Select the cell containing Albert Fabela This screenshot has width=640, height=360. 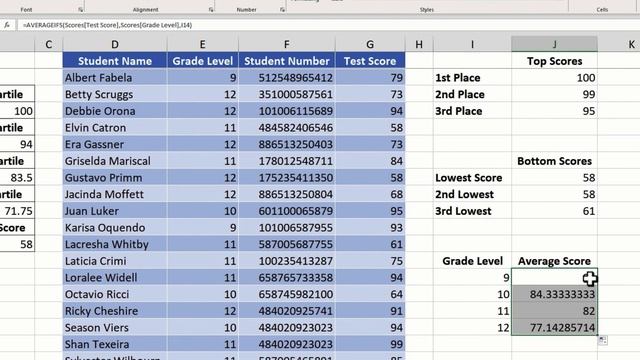(x=115, y=78)
